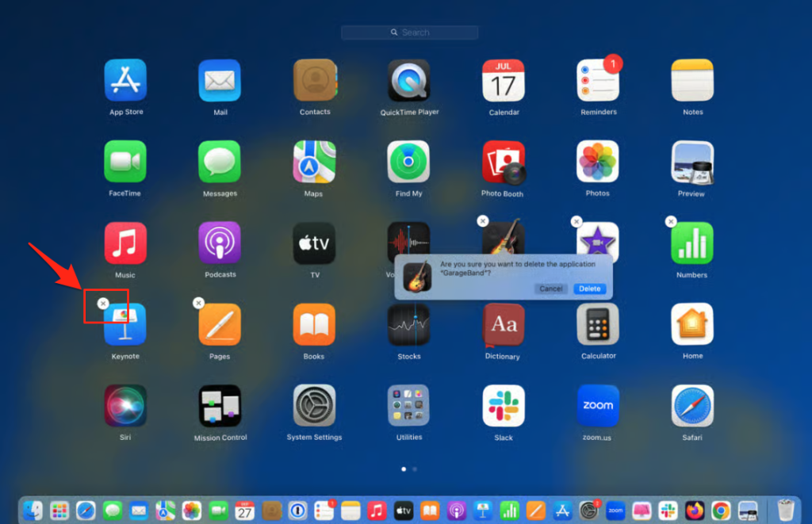Viewport: 812px width, 524px height.
Task: Click the delete X badge on Keynote
Action: 103,303
